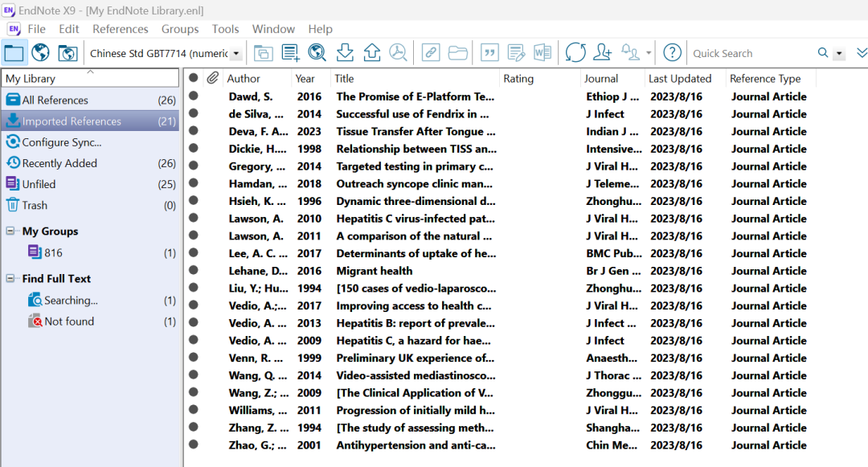Toggle read status dot for Venn, R. row

193,358
